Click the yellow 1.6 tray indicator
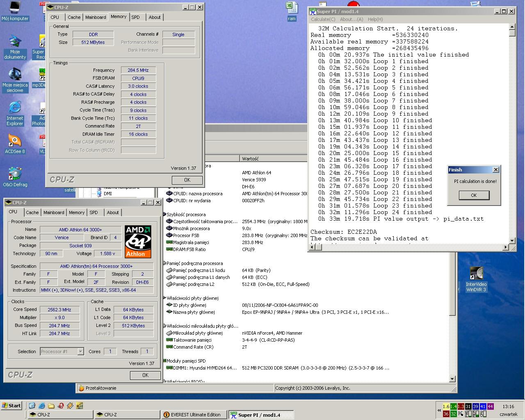 tap(446, 406)
